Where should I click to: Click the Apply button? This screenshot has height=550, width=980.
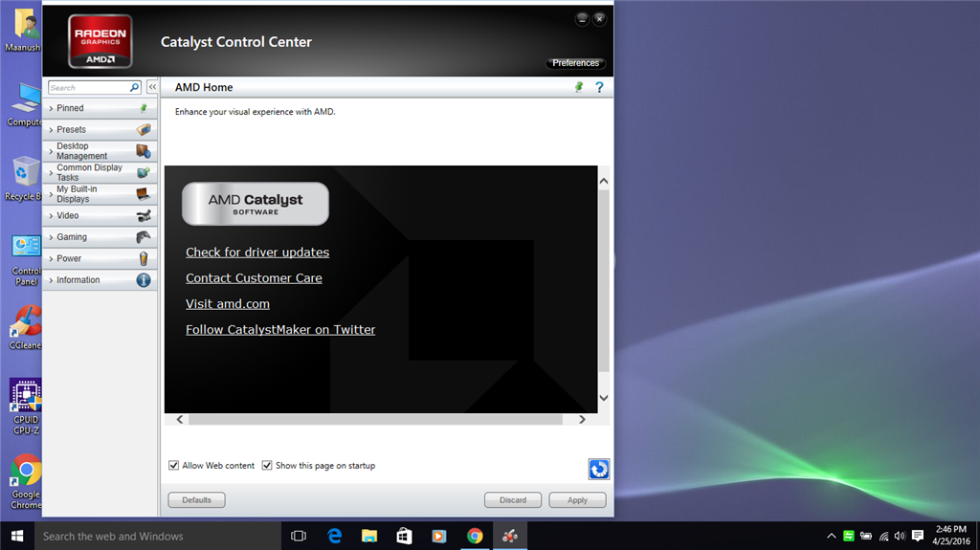tap(577, 500)
